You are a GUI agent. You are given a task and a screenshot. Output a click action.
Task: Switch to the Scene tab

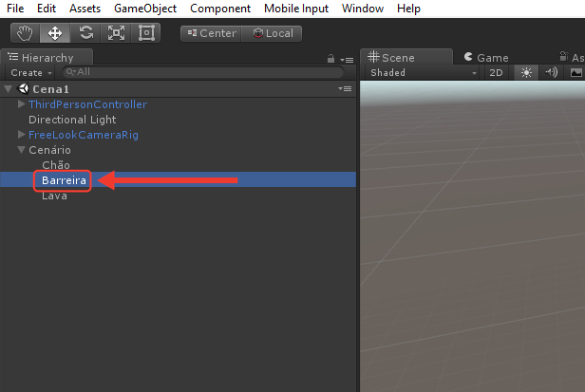tap(406, 57)
